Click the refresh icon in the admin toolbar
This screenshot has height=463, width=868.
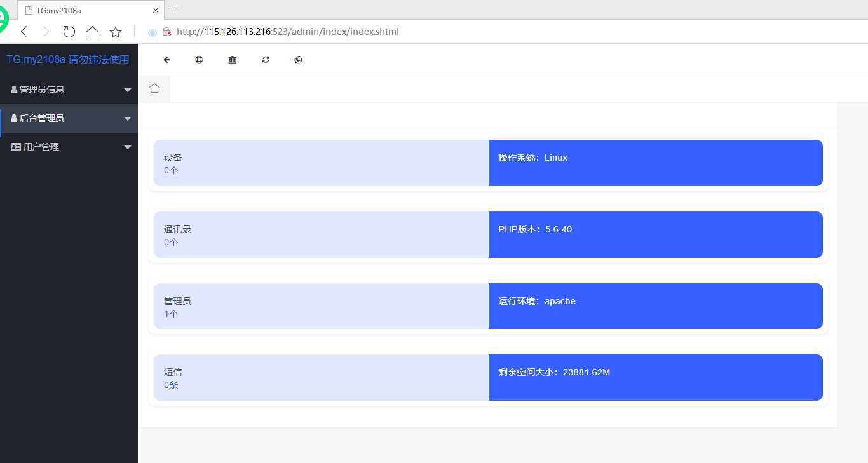(266, 59)
